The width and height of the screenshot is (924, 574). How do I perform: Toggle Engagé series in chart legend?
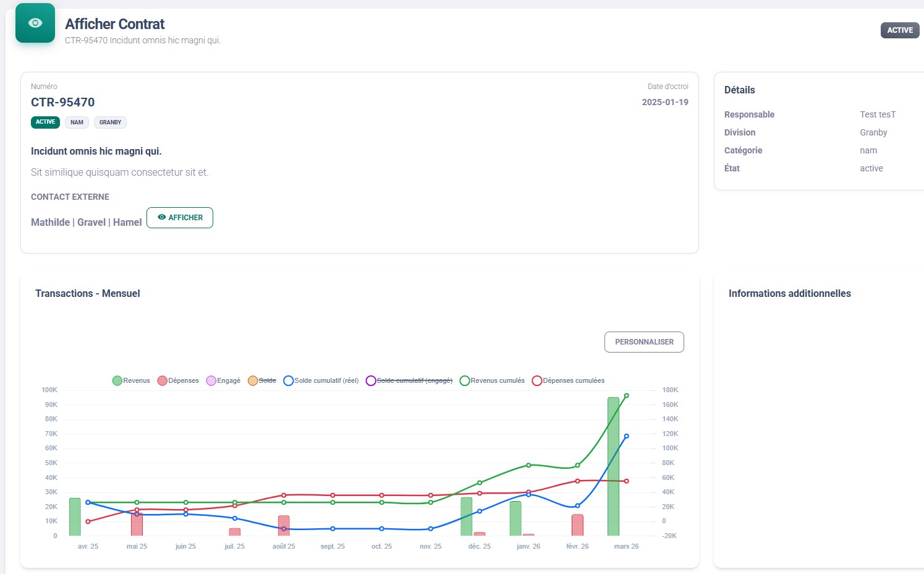(x=223, y=380)
